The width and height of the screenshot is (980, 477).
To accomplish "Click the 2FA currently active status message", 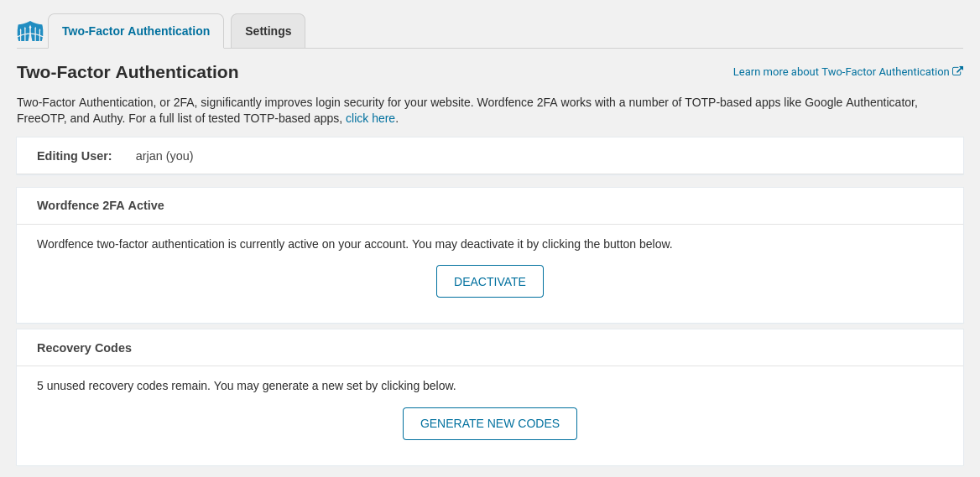I will click(354, 244).
